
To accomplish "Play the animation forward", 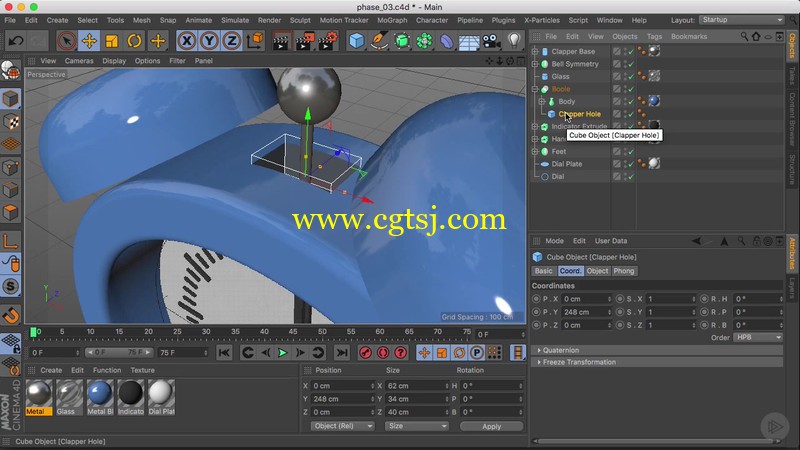I will click(282, 353).
